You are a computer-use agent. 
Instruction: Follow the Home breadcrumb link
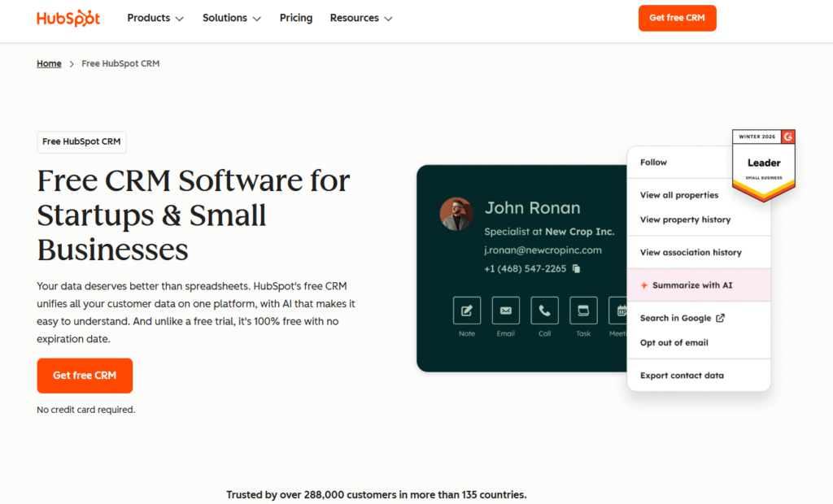[x=49, y=63]
